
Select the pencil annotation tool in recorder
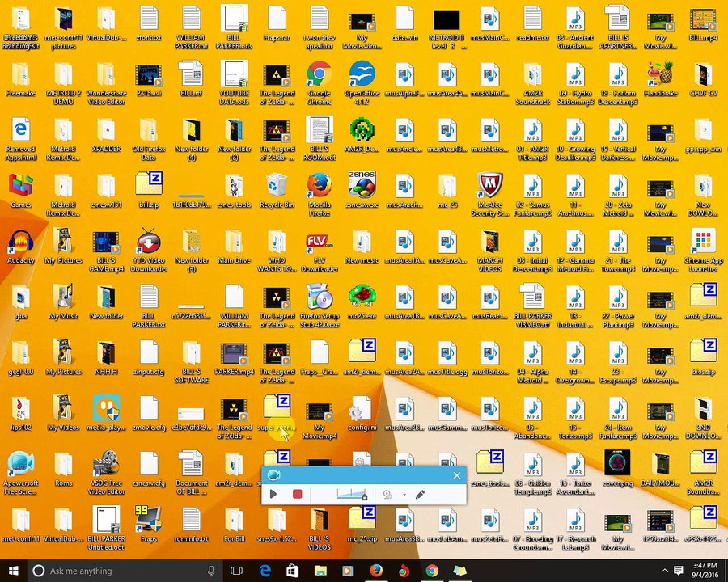click(x=420, y=494)
